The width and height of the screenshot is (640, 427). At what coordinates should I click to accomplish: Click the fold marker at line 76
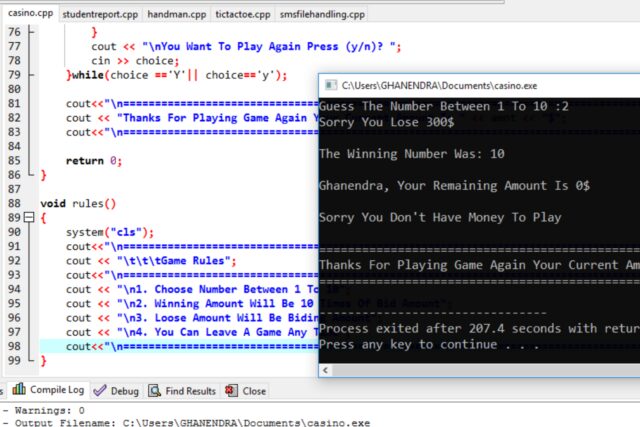31,32
